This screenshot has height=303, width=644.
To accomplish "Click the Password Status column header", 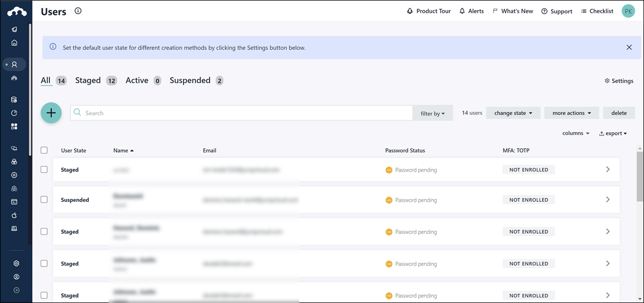I will click(x=405, y=150).
